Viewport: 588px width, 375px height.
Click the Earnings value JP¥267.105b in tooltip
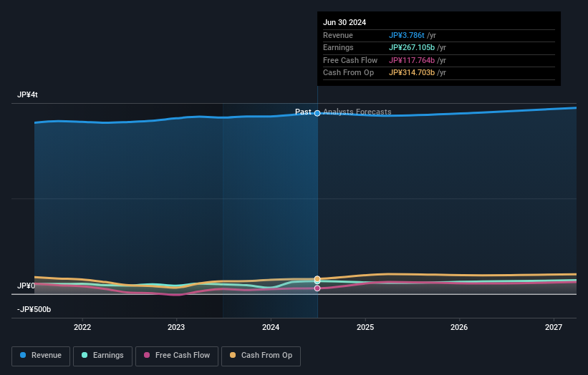coord(412,47)
